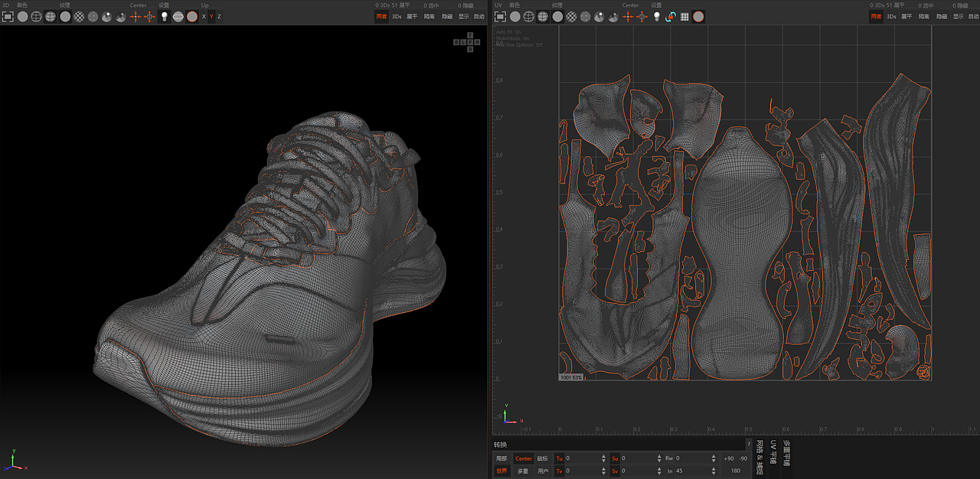This screenshot has height=479, width=980.
Task: Set up axis to X
Action: (204, 16)
